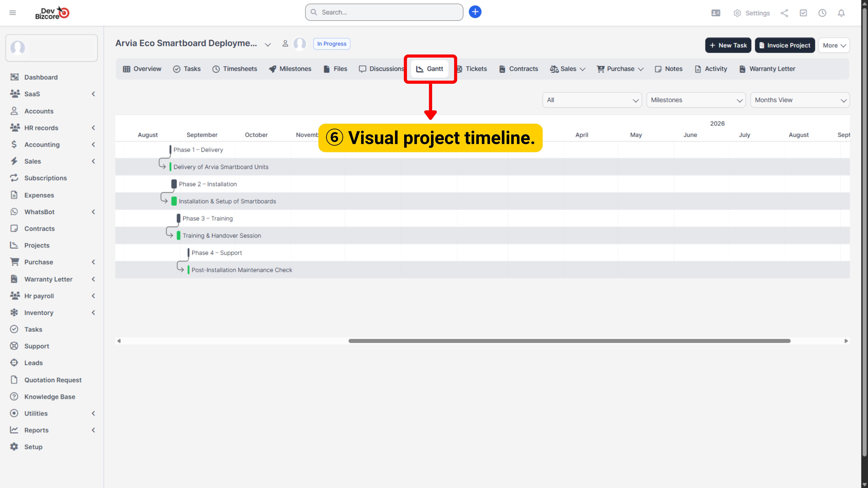Open the Milestones grouping dropdown
868x488 pixels.
point(696,100)
